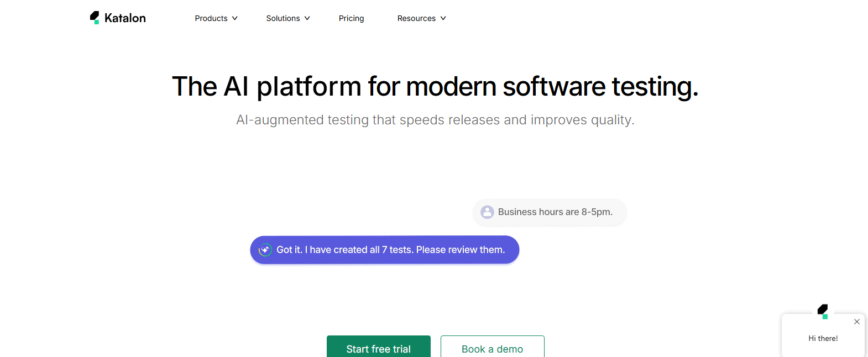Click the user avatar in business hours bubble

click(x=487, y=212)
